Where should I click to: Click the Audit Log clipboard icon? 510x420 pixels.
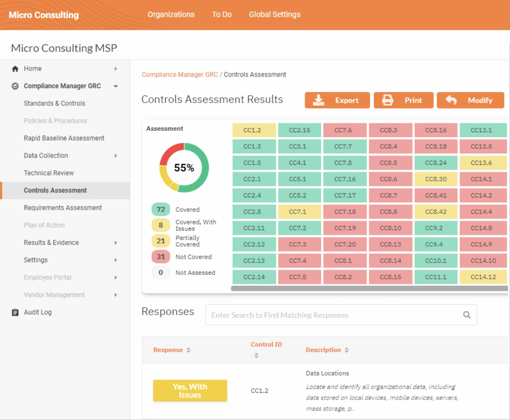(x=15, y=312)
